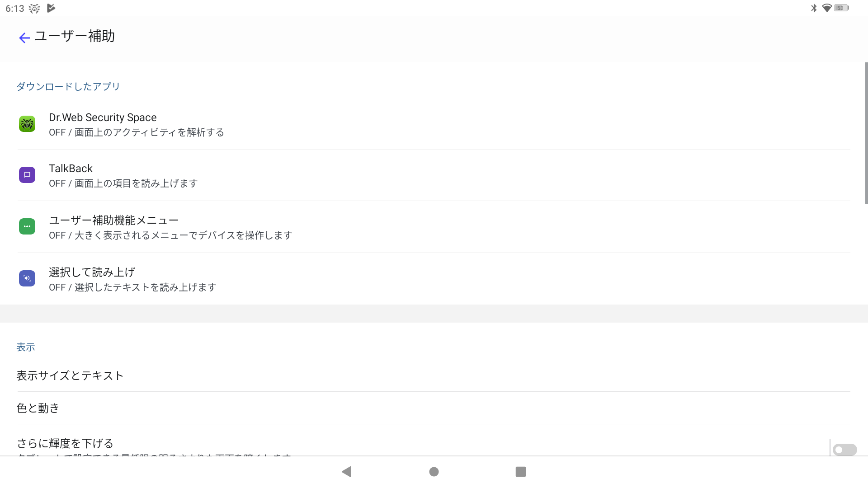868x488 pixels.
Task: Tap the Dr.Web Security Space spider icon
Action: click(27, 124)
